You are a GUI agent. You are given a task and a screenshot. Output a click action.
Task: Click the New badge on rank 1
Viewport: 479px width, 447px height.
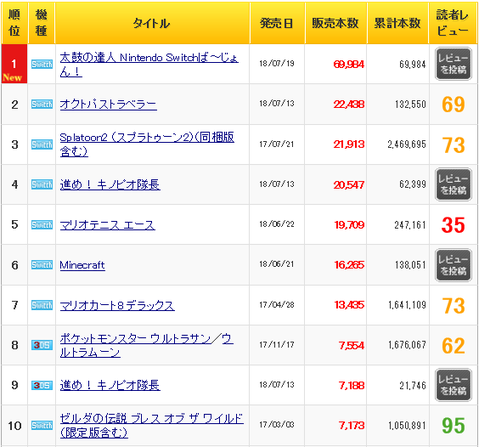pyautogui.click(x=13, y=78)
